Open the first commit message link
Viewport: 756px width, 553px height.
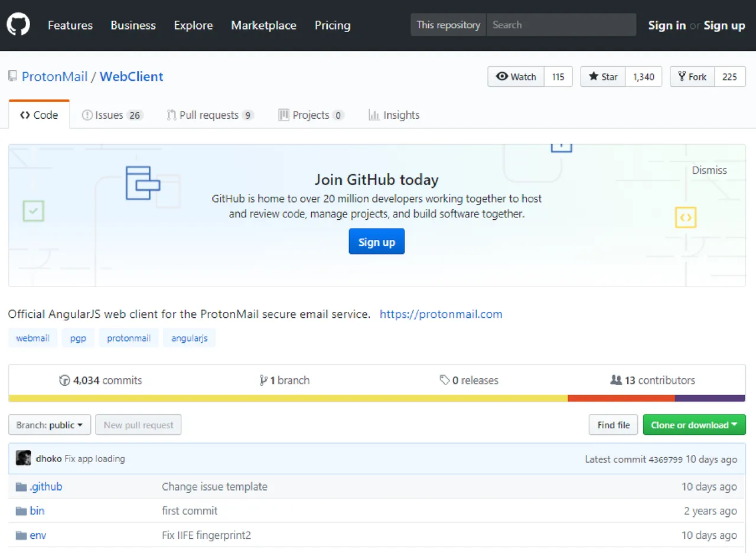190,511
